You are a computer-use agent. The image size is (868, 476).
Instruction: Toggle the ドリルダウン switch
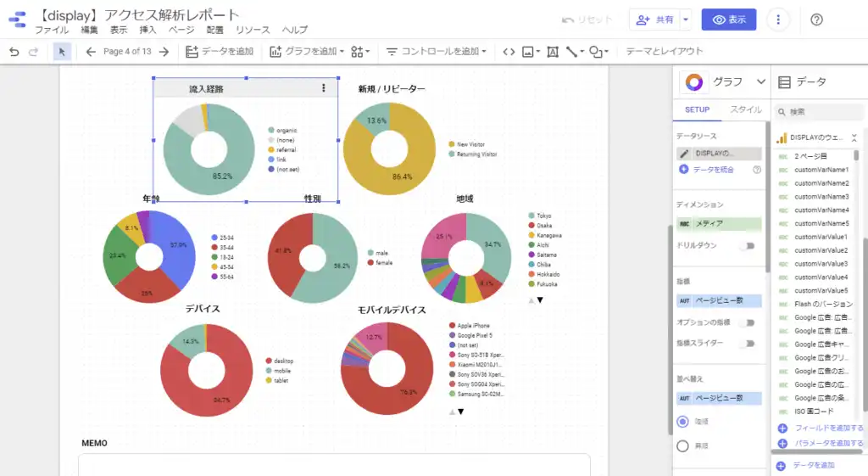coord(748,245)
